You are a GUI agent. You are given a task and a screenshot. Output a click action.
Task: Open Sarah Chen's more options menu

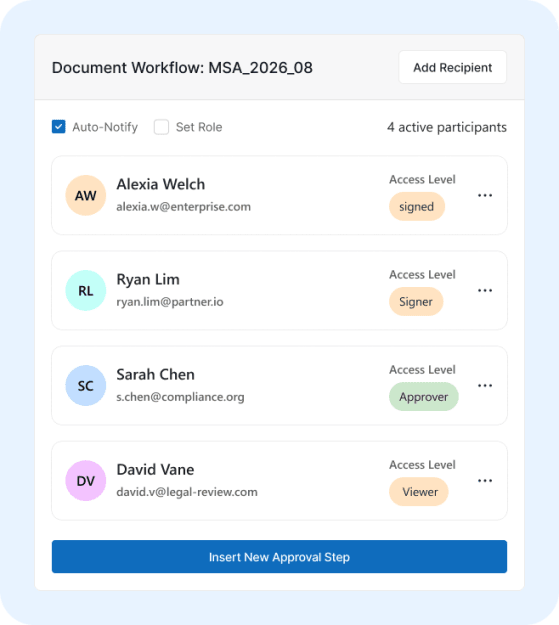tap(485, 385)
